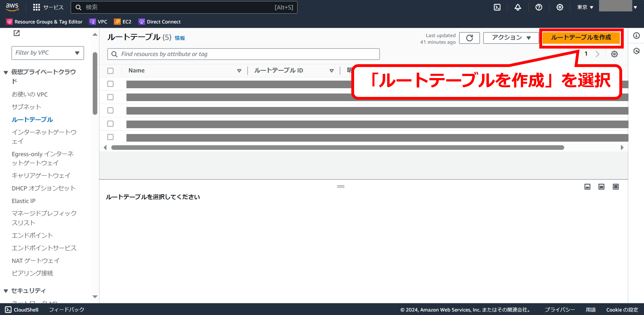Maximize the details split panel icon

click(616, 187)
